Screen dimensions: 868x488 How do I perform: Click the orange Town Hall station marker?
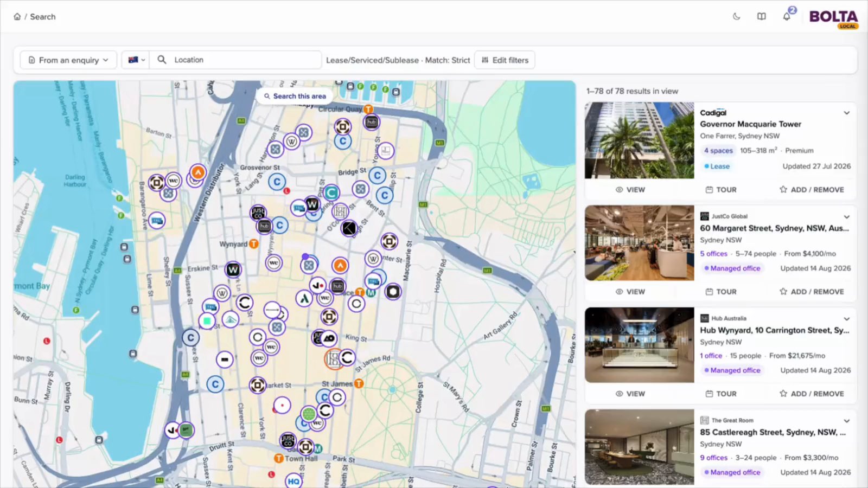tap(279, 458)
